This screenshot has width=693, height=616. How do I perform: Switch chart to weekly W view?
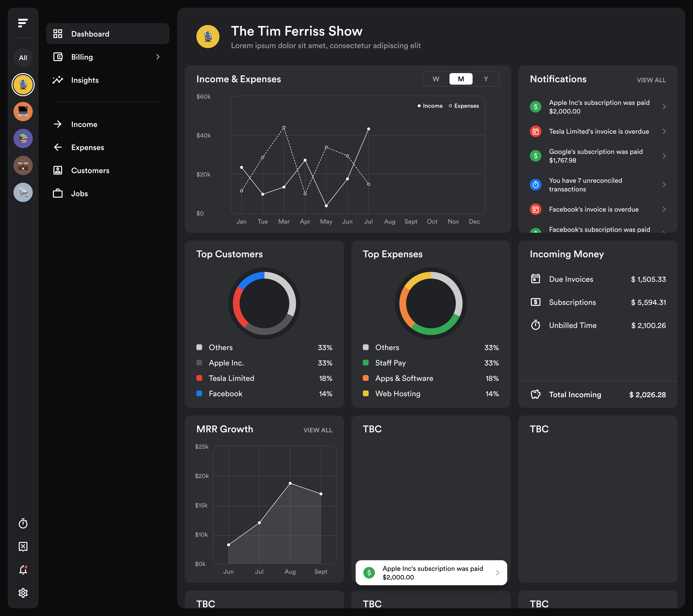[436, 79]
